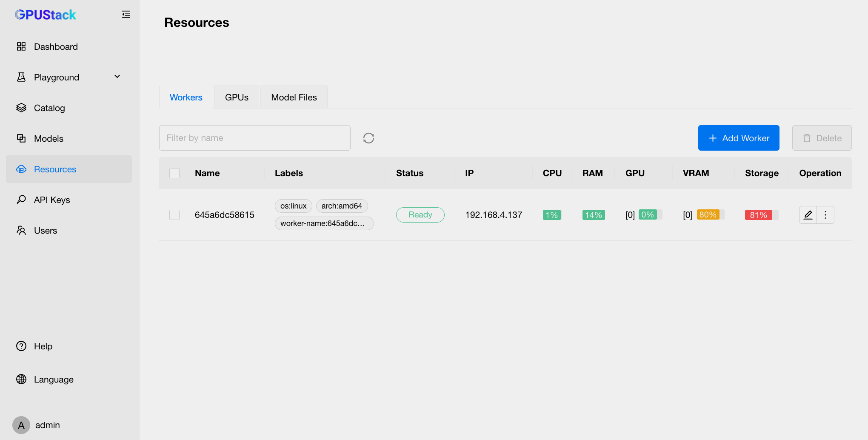Open the admin account menu
The height and width of the screenshot is (440, 868).
coord(36,425)
